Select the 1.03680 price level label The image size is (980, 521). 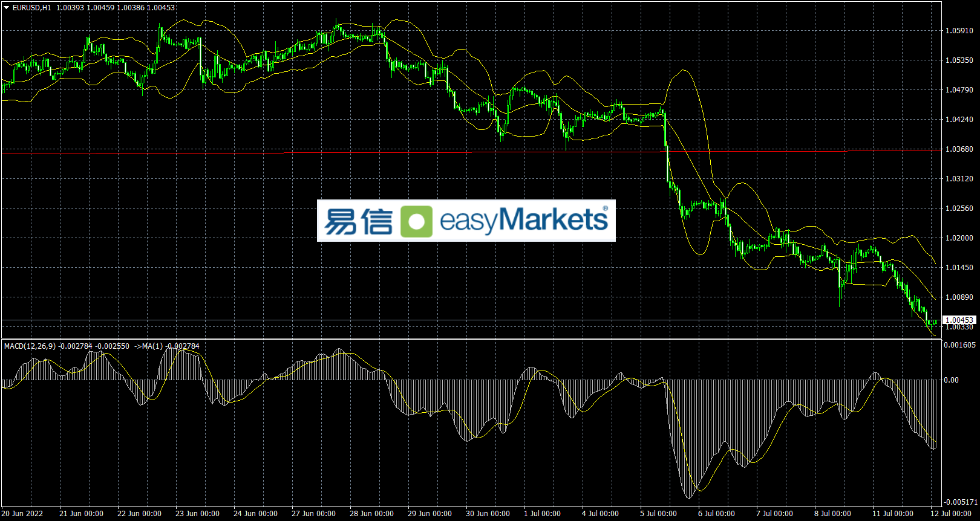[959, 149]
